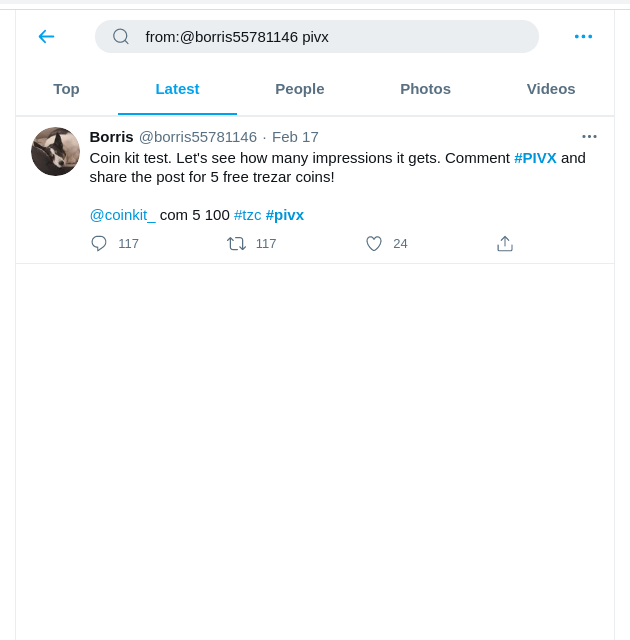Click the #tzc hashtag
The height and width of the screenshot is (640, 630).
(x=247, y=215)
